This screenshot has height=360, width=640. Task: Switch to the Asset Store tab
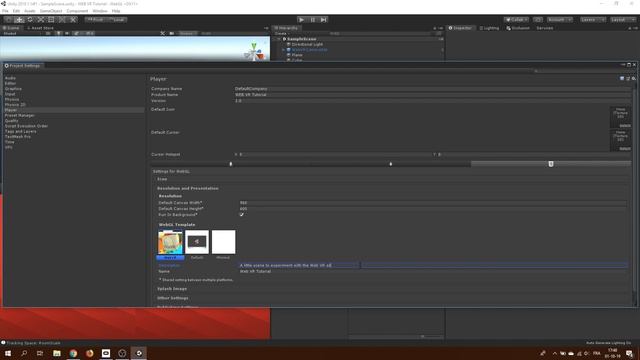pyautogui.click(x=40, y=28)
